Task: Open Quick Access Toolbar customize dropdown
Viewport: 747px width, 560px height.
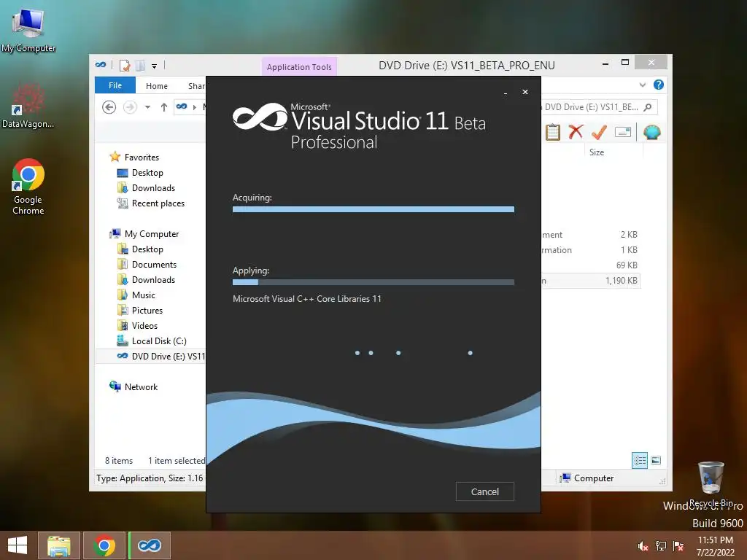Action: [x=154, y=66]
